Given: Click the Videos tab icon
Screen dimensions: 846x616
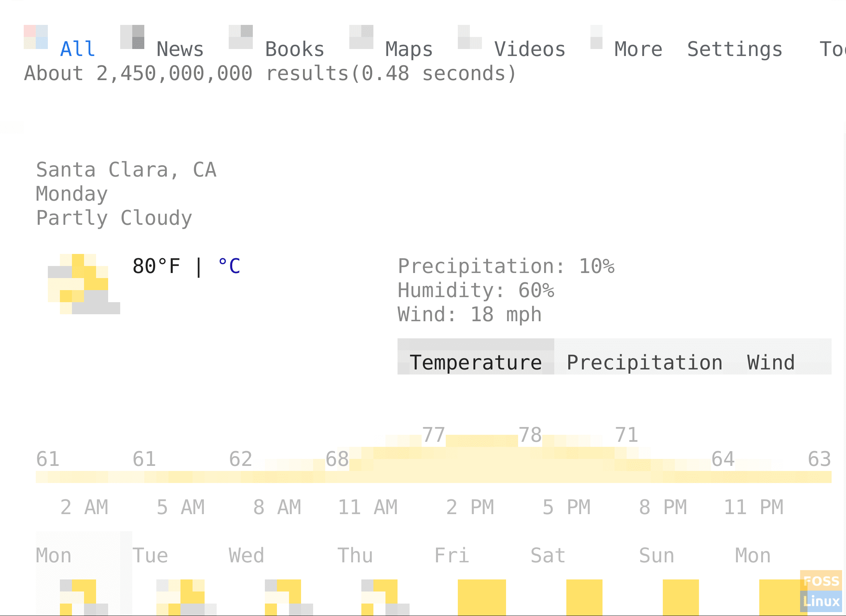Looking at the screenshot, I should pyautogui.click(x=470, y=37).
